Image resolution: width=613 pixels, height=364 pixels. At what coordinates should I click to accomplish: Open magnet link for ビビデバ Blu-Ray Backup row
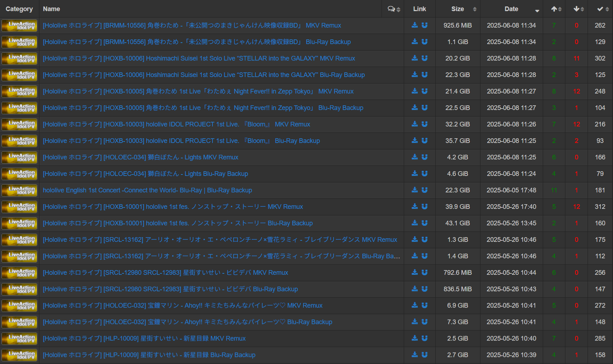pos(425,289)
